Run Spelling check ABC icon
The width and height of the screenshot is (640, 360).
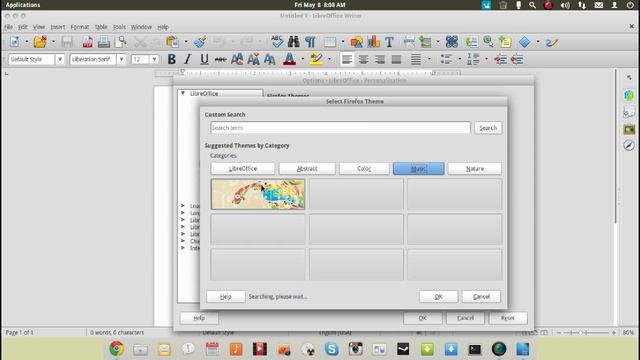277,42
